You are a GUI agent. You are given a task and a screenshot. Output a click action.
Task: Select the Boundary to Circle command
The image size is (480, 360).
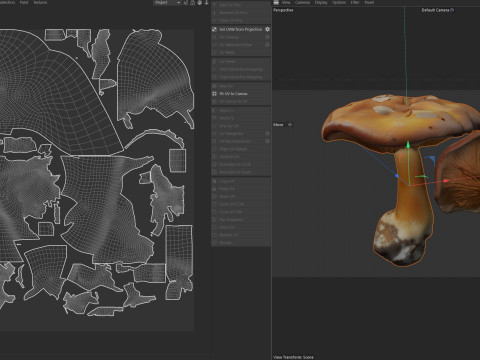(241, 164)
